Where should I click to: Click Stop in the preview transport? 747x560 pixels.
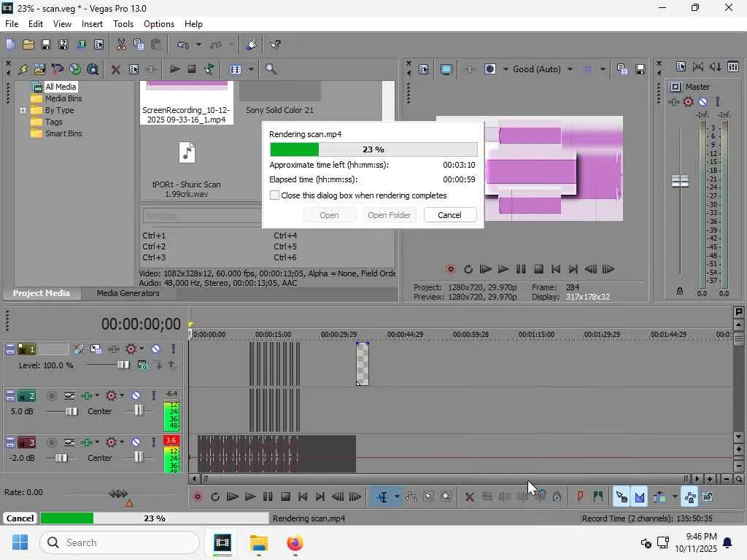pyautogui.click(x=538, y=270)
